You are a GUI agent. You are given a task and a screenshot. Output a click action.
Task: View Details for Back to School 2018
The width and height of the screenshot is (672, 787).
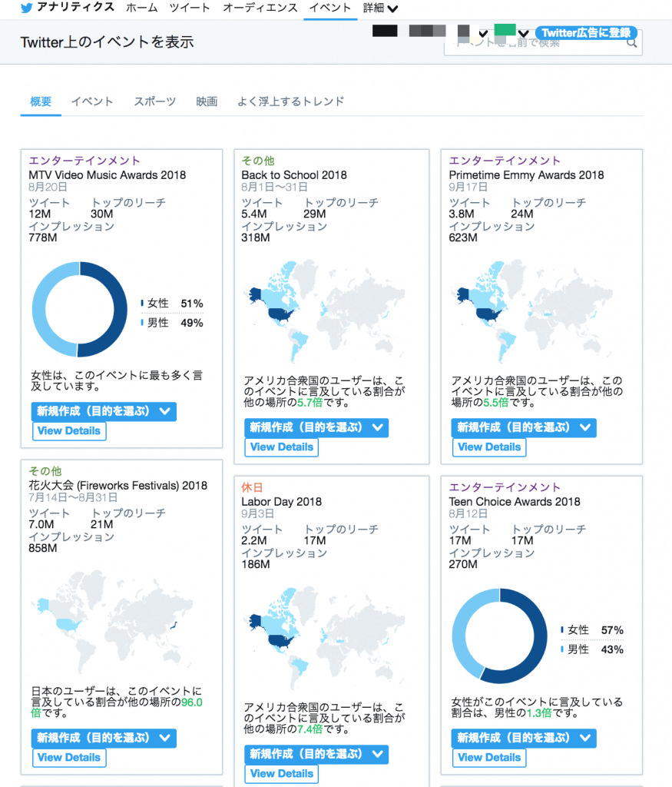click(x=282, y=447)
